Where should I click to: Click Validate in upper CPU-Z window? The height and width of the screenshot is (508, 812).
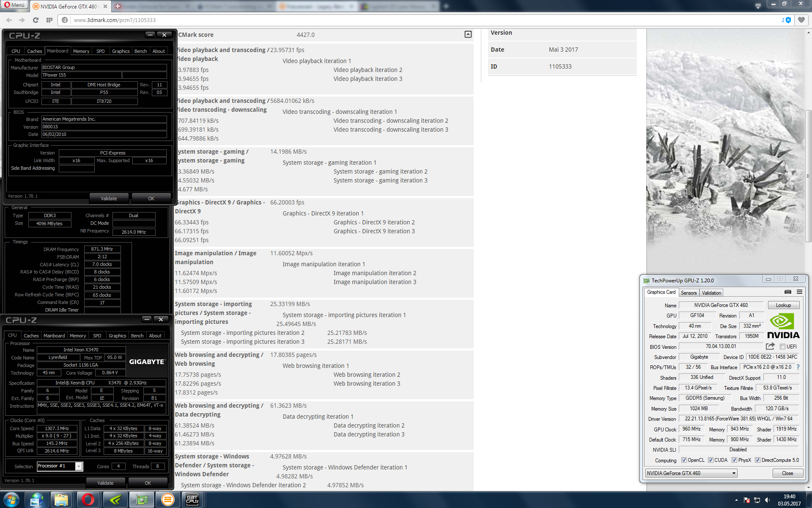(x=109, y=199)
